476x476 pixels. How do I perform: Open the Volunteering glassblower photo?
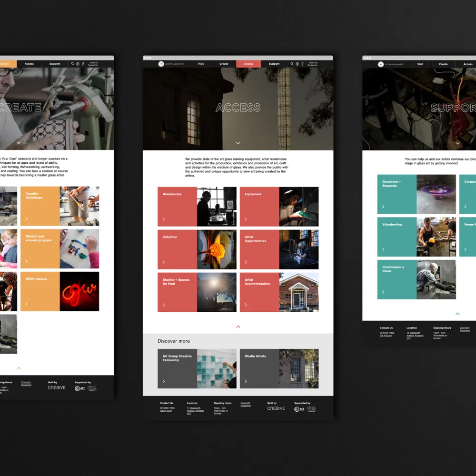[x=436, y=237]
